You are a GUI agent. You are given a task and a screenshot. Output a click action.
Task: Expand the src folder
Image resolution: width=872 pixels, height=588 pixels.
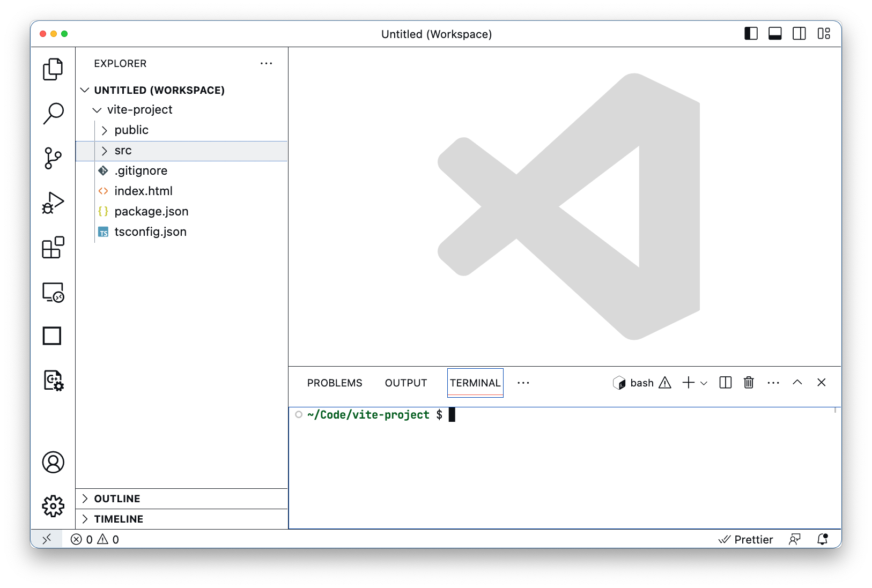pos(123,151)
